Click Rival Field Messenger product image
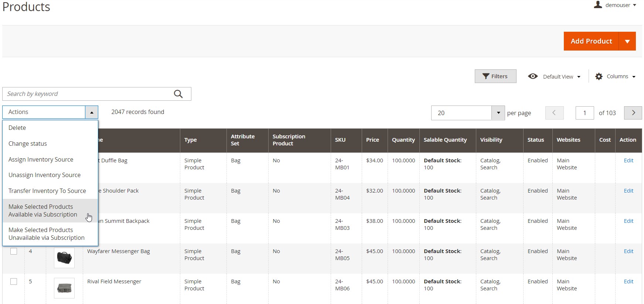Viewport: 644px width, 304px height. coord(64,288)
